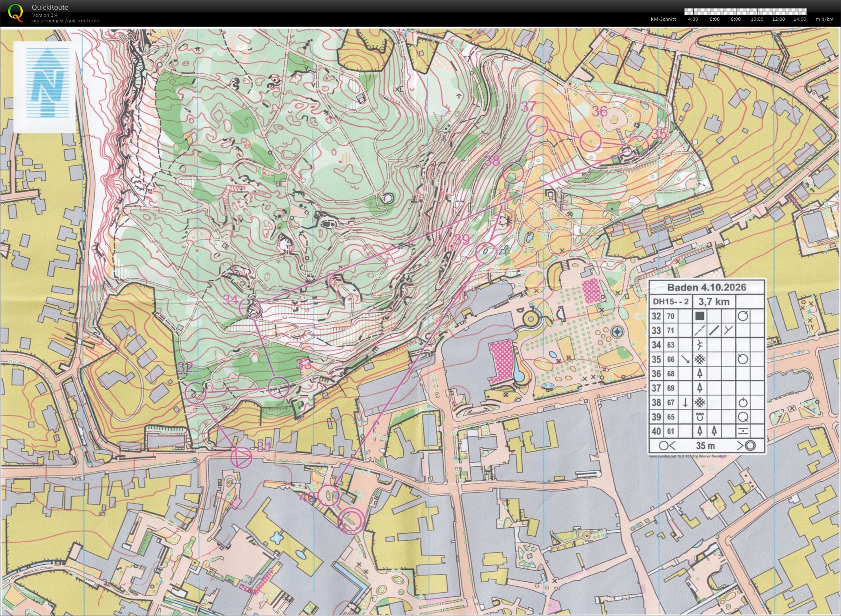Click the '3,7 km' distance cell
Image resolution: width=841 pixels, height=616 pixels.
(x=714, y=301)
